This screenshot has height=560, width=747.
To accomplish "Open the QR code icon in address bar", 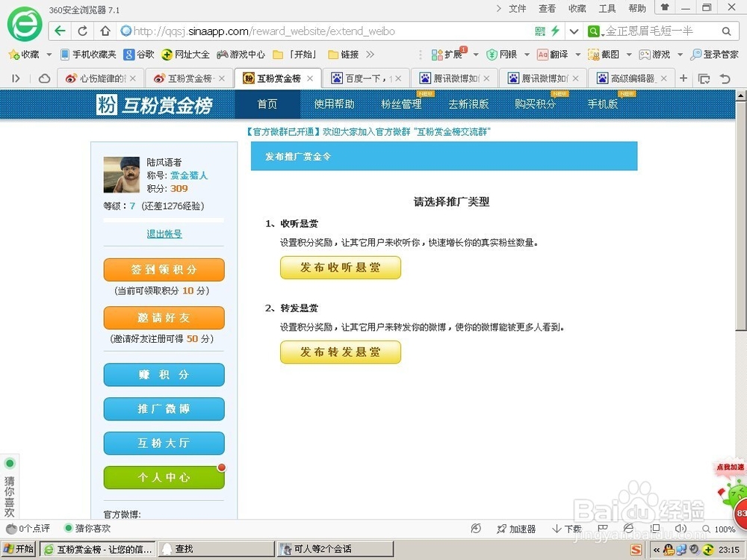I will coord(540,31).
